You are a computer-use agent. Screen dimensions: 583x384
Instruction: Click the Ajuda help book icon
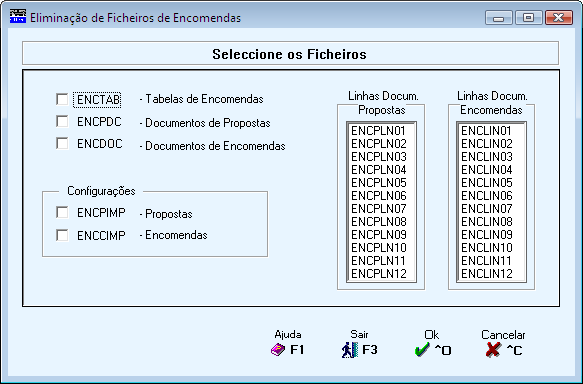coord(278,350)
